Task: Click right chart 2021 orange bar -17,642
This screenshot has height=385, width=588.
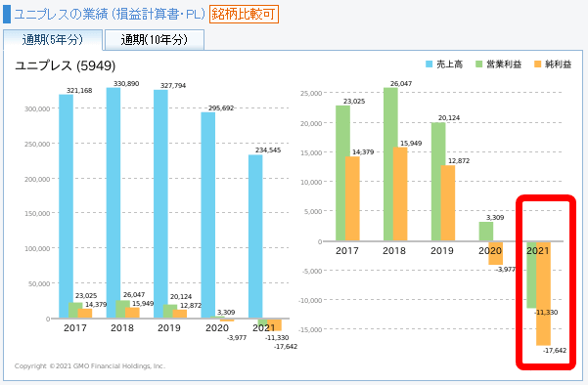Action: [x=543, y=293]
